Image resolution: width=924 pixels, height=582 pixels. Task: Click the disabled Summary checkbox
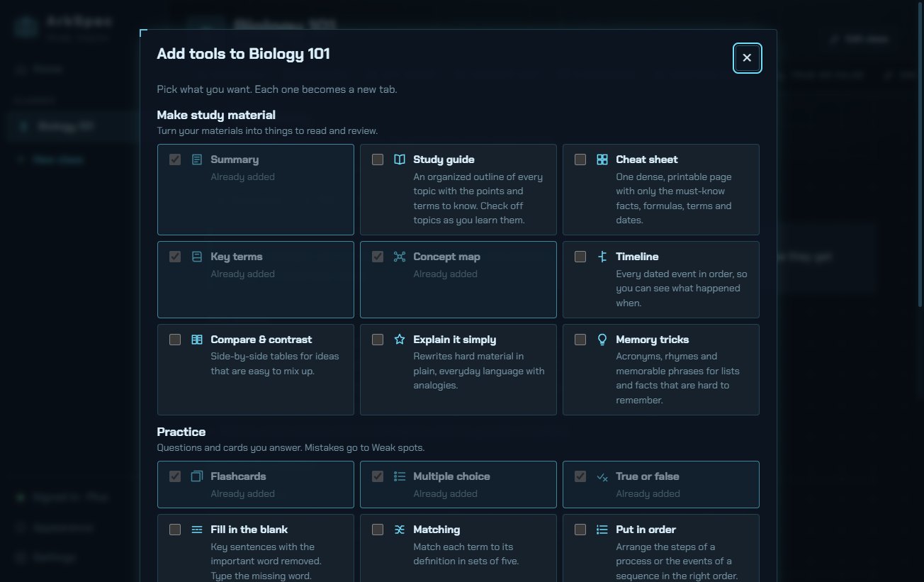point(175,160)
